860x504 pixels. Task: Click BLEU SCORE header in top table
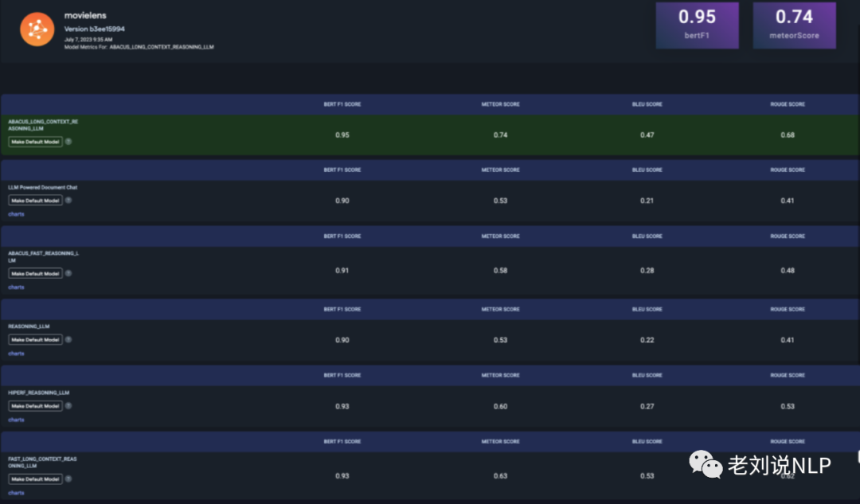pos(647,104)
